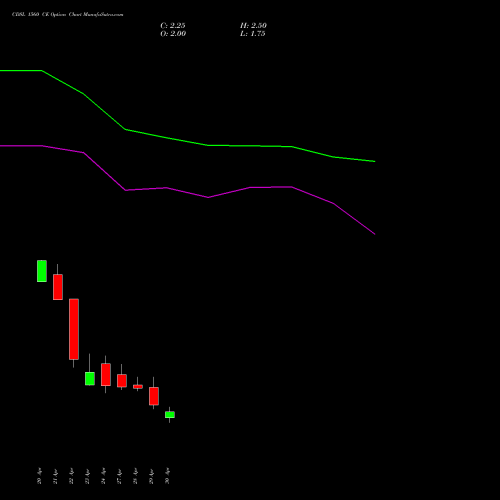Click the high value "H: 2.50"
This screenshot has width=500, height=500.
253,26
